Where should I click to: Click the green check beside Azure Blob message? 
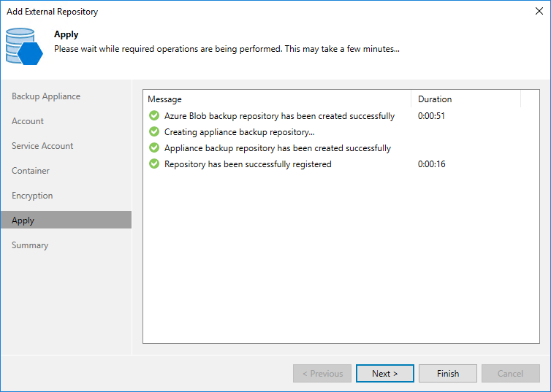click(x=154, y=115)
